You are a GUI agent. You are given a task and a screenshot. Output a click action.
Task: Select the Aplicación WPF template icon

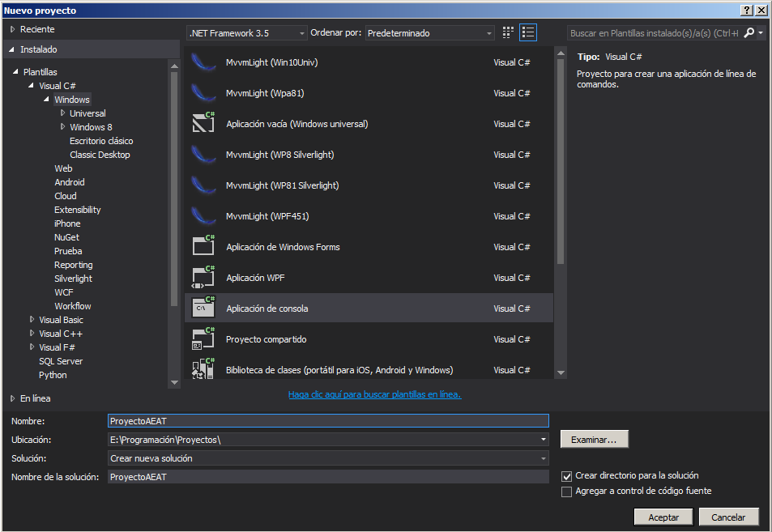coord(202,278)
